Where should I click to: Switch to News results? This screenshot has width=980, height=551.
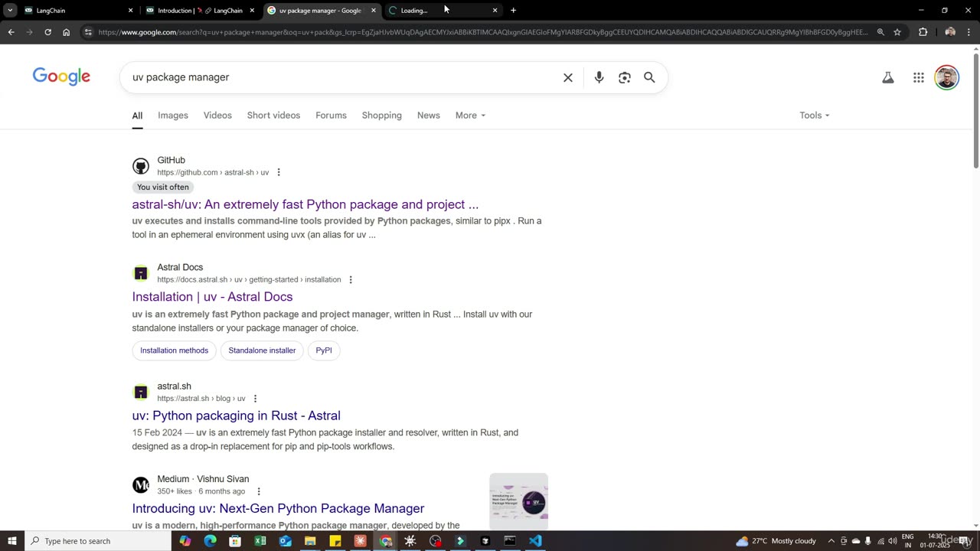tap(429, 116)
